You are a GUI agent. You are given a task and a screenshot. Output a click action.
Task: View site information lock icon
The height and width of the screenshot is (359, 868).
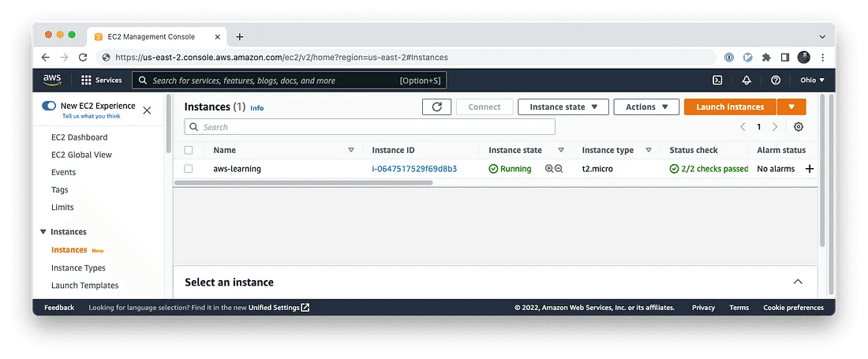pyautogui.click(x=105, y=57)
